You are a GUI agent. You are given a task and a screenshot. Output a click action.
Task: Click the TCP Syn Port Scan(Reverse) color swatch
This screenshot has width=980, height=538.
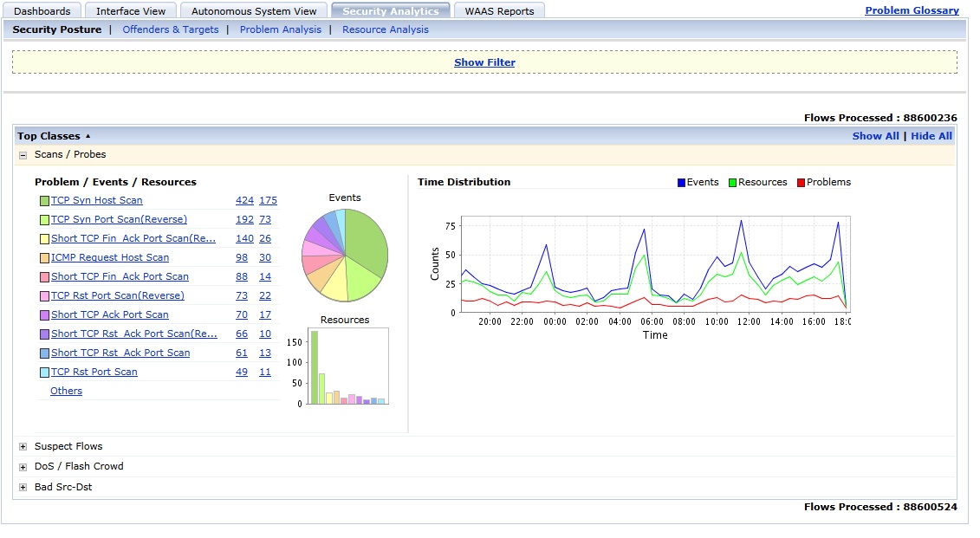44,220
